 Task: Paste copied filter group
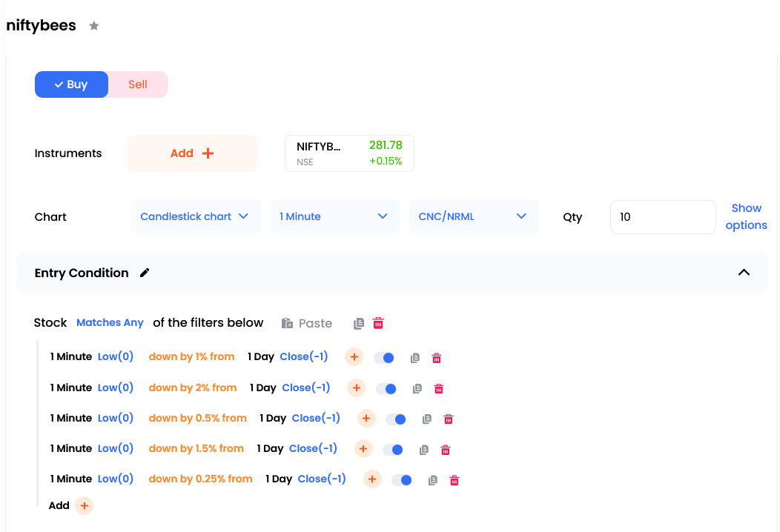(x=306, y=323)
